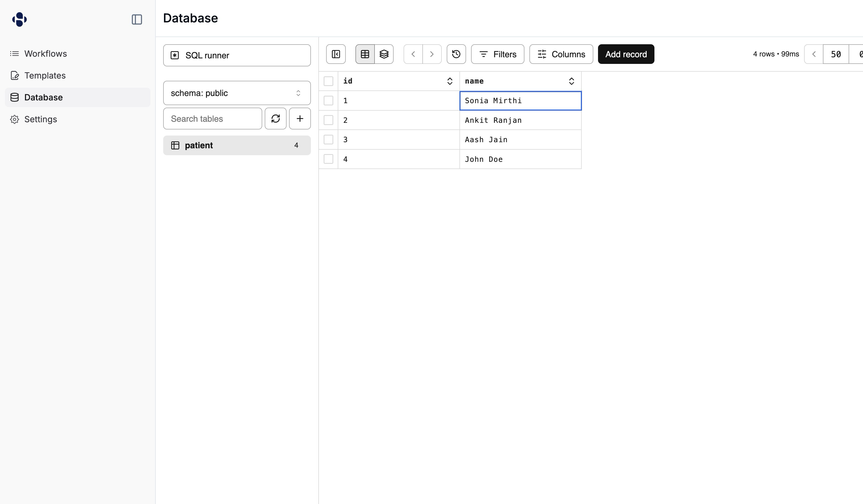Open the Workflows menu item
The height and width of the screenshot is (504, 863).
click(x=46, y=54)
